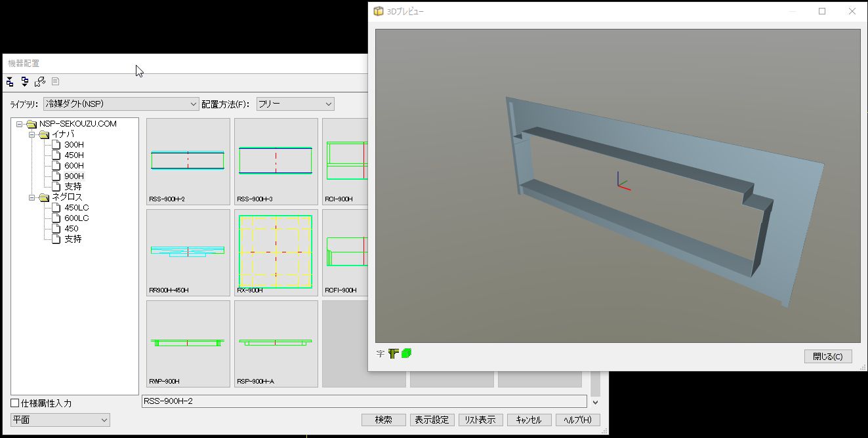The height and width of the screenshot is (438, 868).
Task: Click the 表示設定 button
Action: pyautogui.click(x=432, y=420)
